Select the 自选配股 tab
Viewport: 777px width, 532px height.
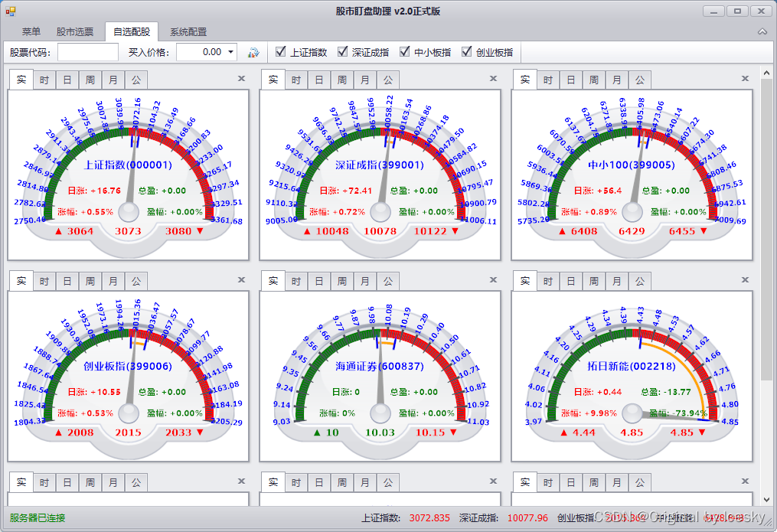tap(132, 31)
